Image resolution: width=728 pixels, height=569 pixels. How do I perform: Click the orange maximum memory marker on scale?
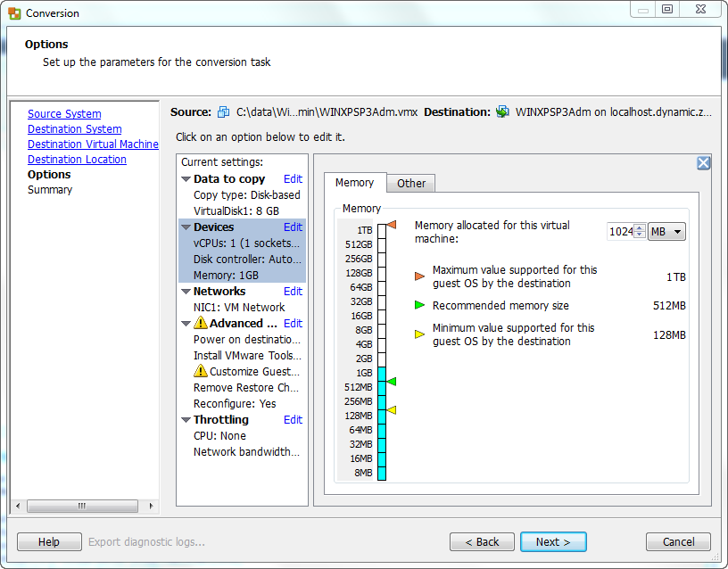(392, 225)
